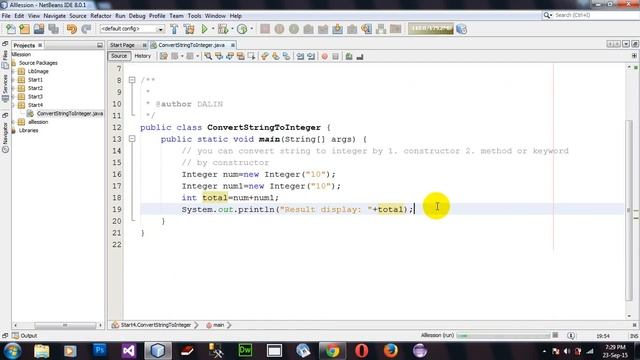
Task: Collapse the Javadoc comment fold at line 8
Action: pyautogui.click(x=132, y=80)
